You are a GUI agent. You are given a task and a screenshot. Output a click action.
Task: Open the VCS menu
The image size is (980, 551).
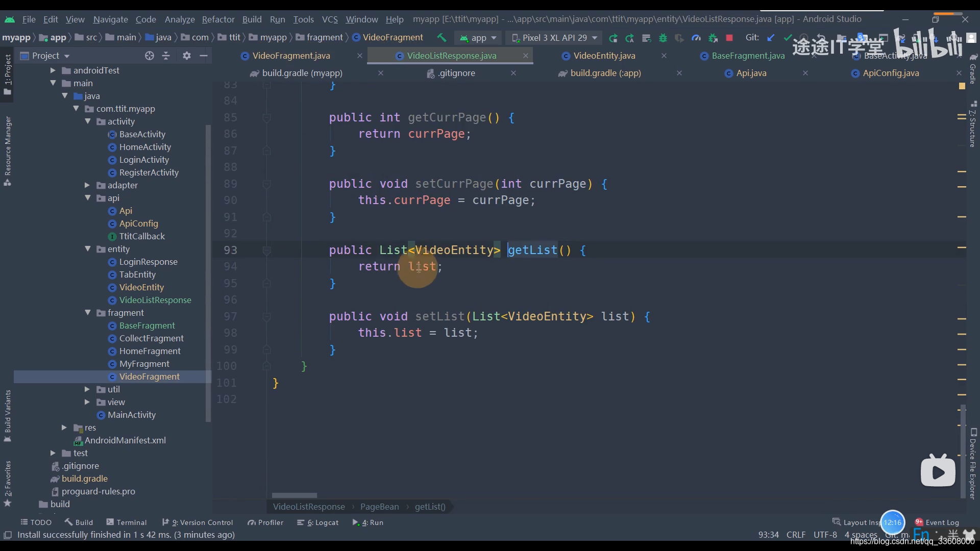click(330, 19)
